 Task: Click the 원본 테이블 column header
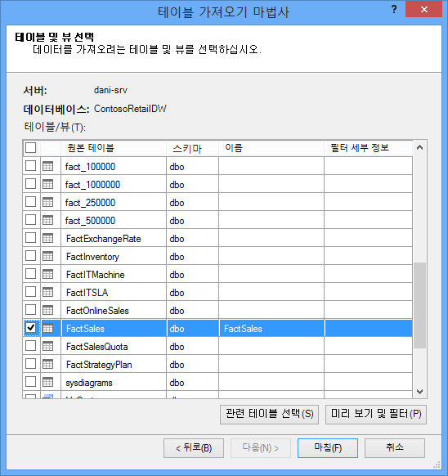click(114, 148)
